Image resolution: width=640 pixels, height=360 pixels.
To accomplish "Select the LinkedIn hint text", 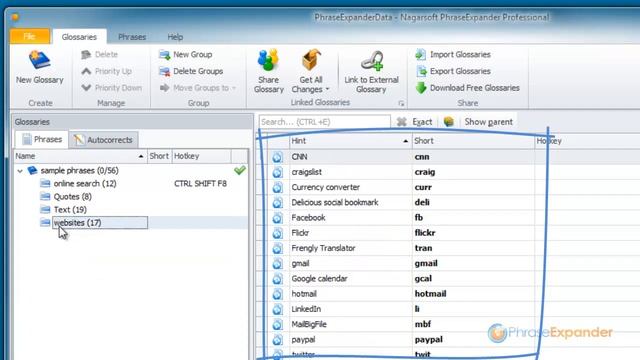I will coord(306,309).
